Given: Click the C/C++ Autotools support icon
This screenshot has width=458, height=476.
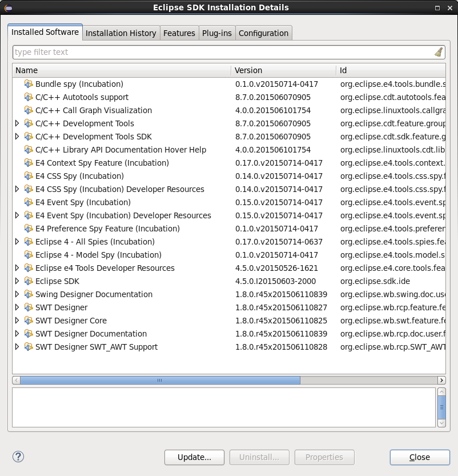Looking at the screenshot, I should (x=29, y=97).
